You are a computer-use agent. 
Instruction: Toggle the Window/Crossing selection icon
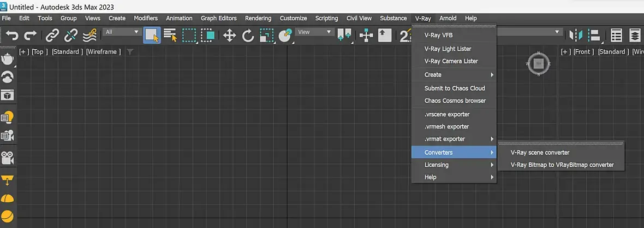208,36
